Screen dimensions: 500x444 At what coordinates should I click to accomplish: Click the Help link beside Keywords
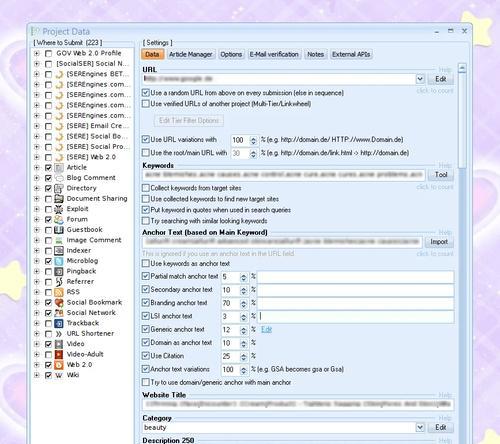click(445, 165)
